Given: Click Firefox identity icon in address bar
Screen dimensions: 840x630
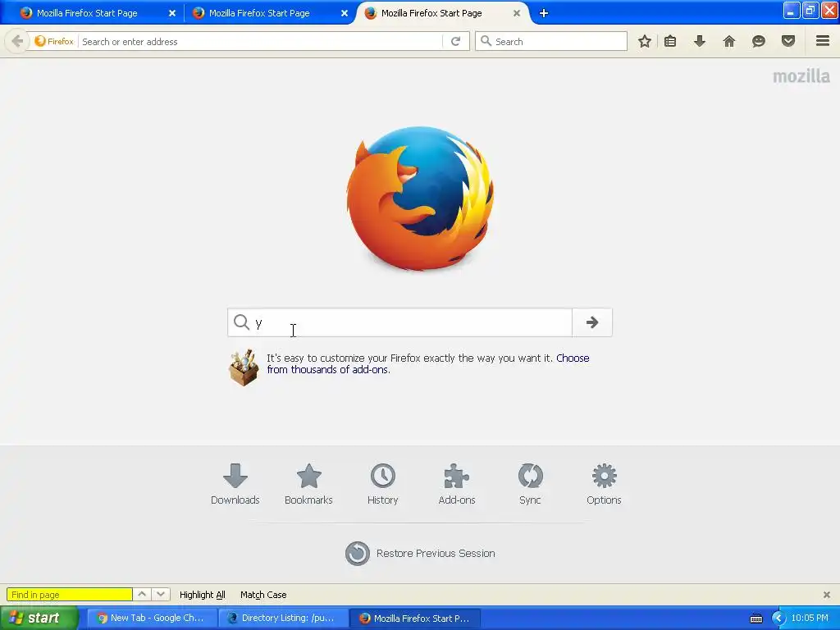Looking at the screenshot, I should [53, 41].
